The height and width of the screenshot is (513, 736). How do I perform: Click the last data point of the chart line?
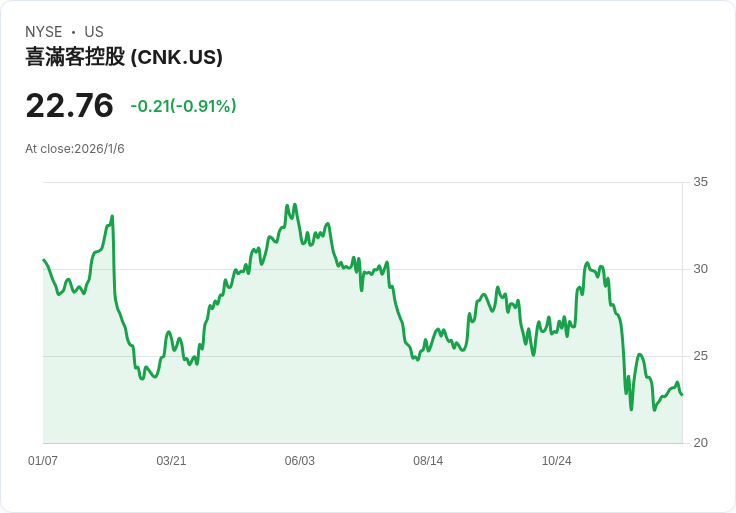point(682,394)
